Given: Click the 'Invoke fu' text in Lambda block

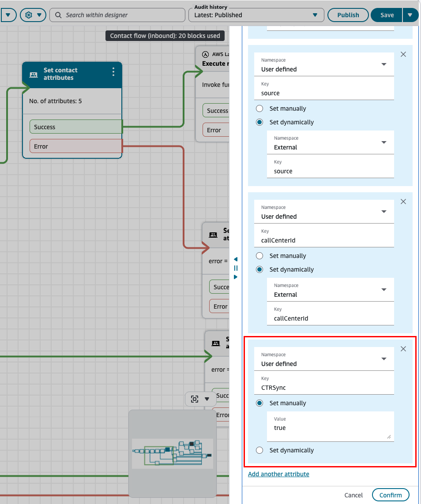Looking at the screenshot, I should click(x=215, y=85).
